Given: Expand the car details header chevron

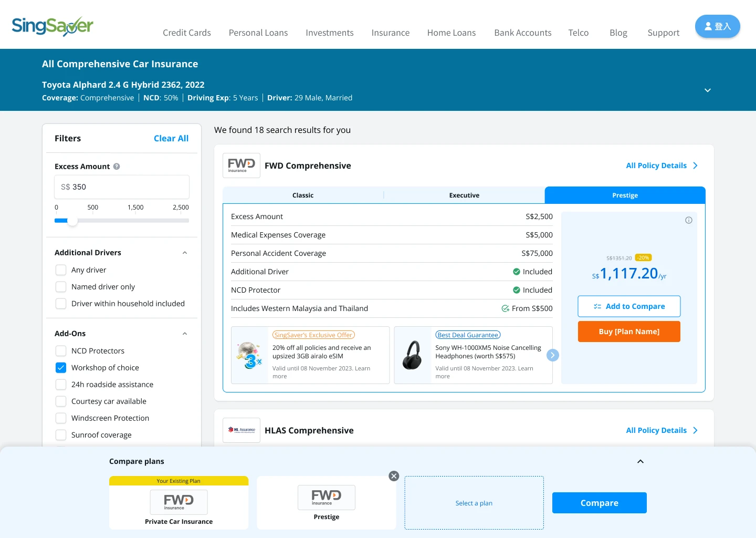Looking at the screenshot, I should [708, 90].
